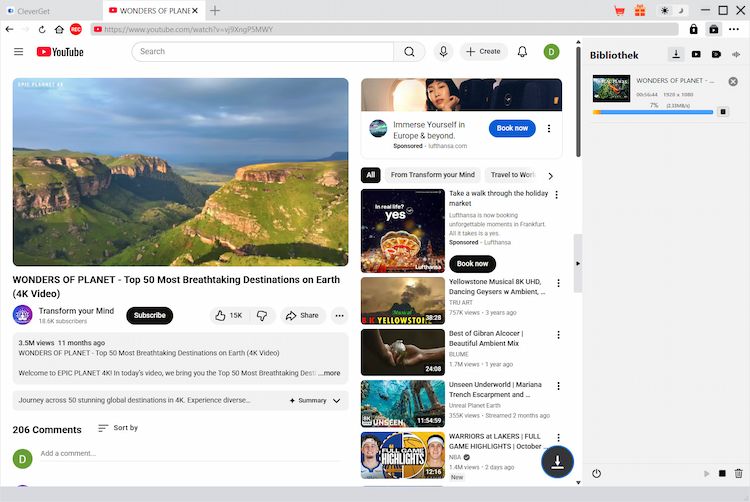The image size is (750, 502).
Task: Cancel the WONDERS OF PLANET download
Action: coord(733,81)
